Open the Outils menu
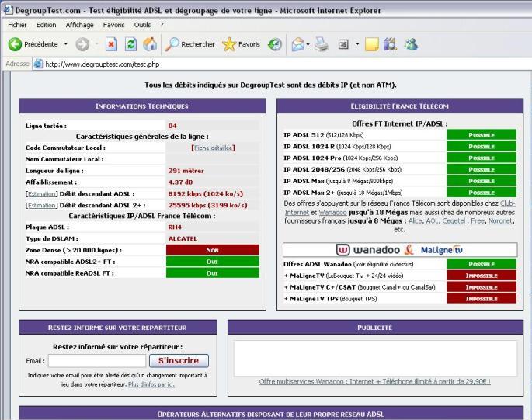 tap(142, 25)
